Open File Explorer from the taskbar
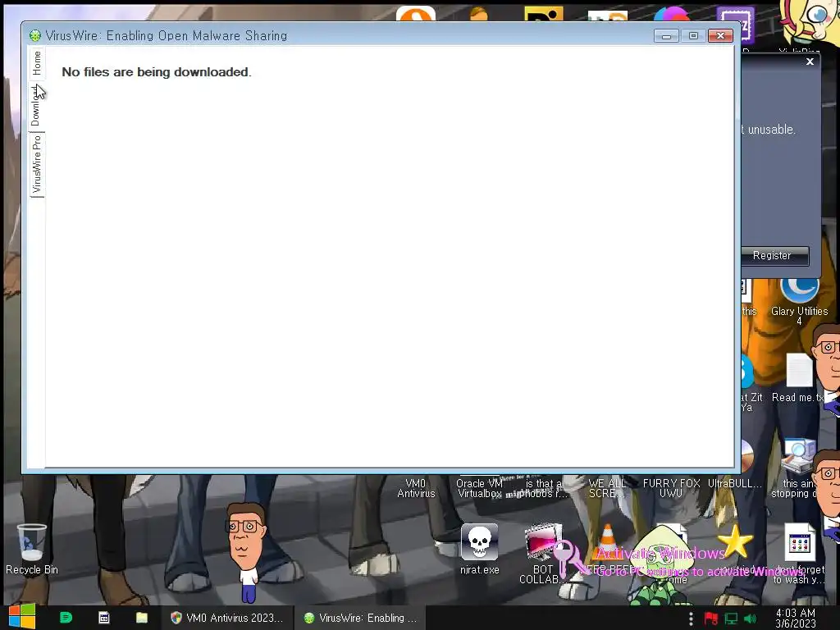This screenshot has height=630, width=840. [x=141, y=618]
